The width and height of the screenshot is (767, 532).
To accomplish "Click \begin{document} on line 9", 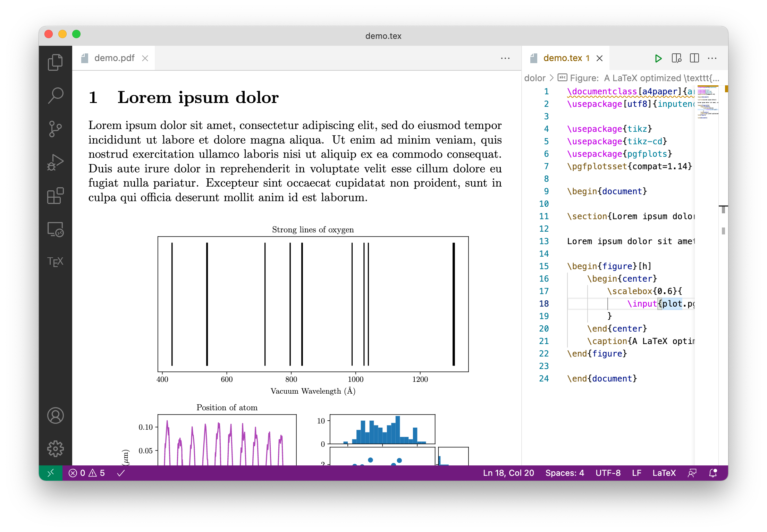I will click(607, 191).
